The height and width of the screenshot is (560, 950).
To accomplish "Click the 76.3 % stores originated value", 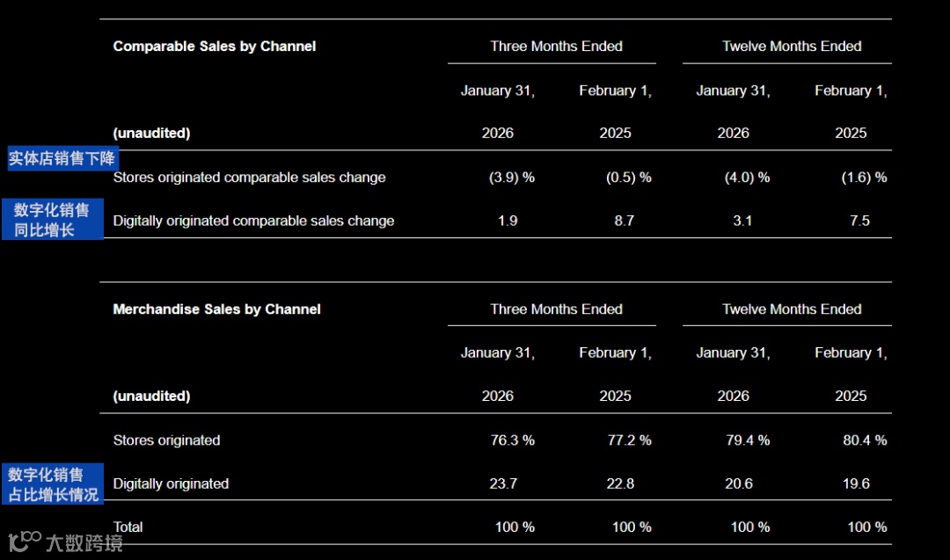I will coord(512,440).
